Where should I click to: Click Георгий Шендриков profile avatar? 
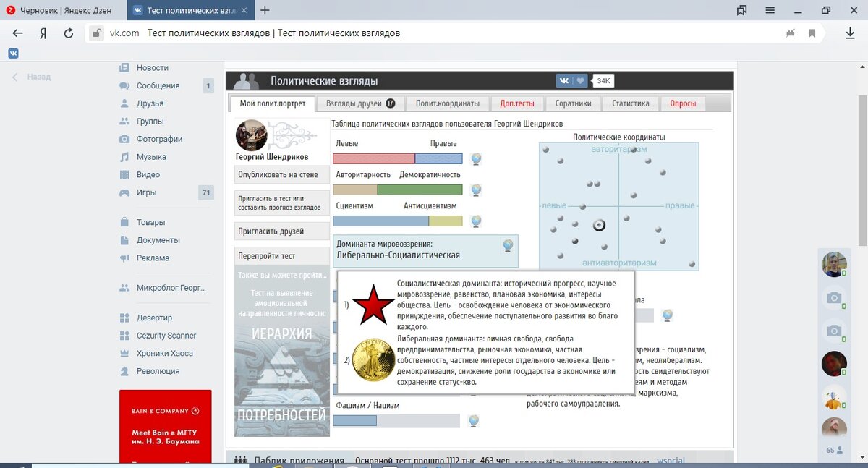[252, 135]
